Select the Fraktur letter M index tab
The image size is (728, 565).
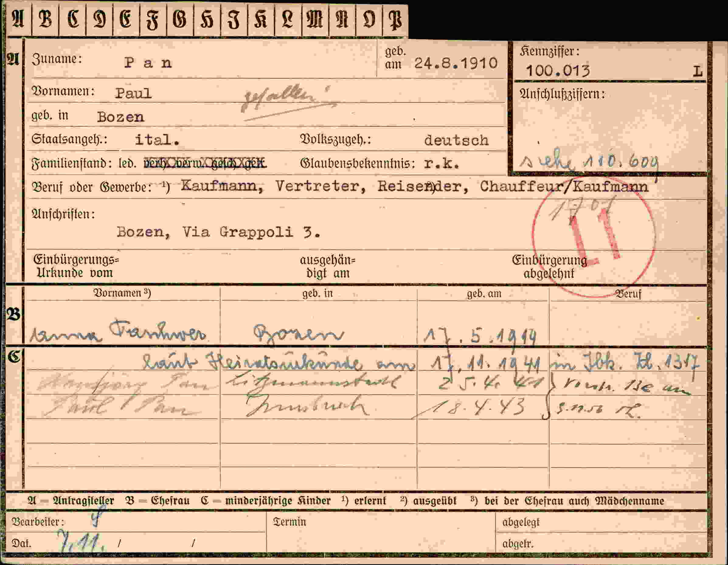point(315,19)
